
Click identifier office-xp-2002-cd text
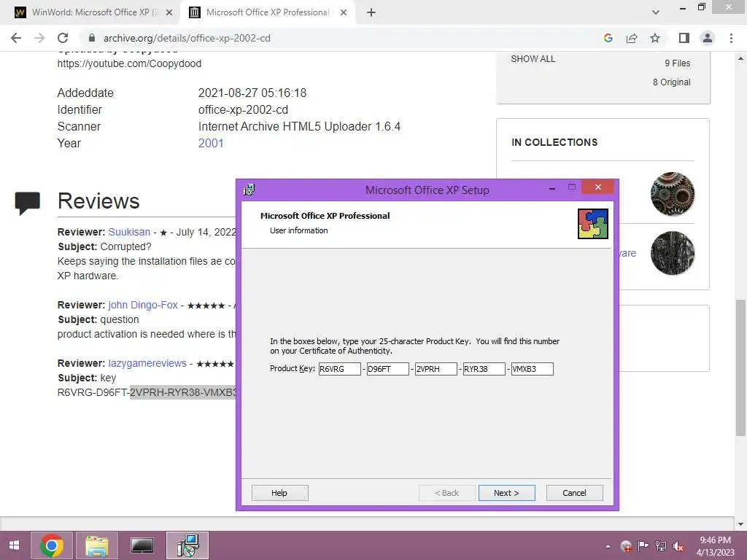point(243,110)
